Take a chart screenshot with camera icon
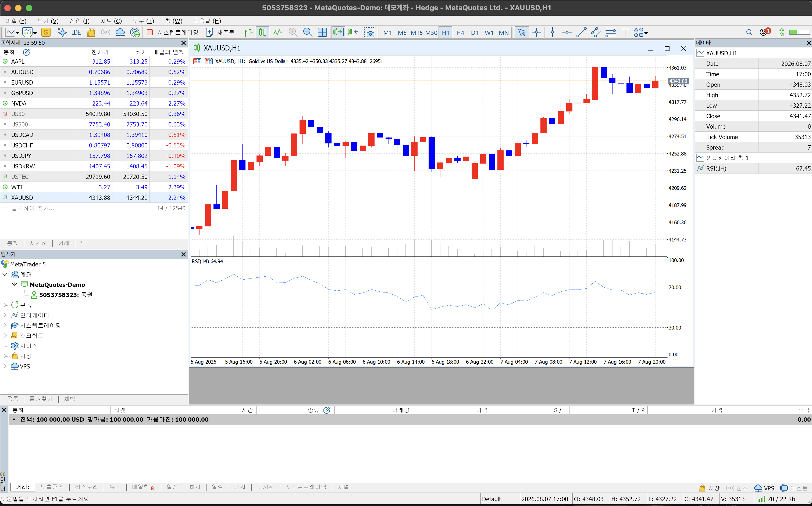 pos(369,32)
